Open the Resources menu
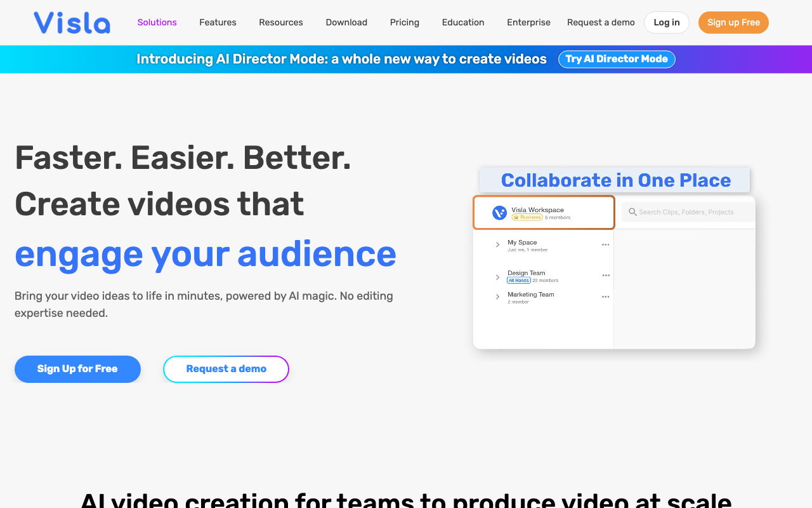 click(281, 22)
